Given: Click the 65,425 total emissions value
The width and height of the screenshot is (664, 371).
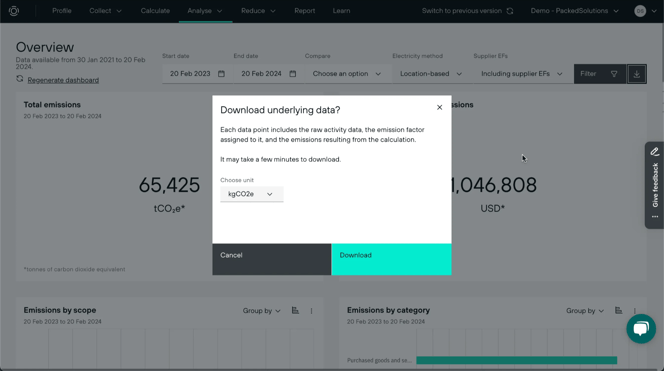Looking at the screenshot, I should 169,185.
